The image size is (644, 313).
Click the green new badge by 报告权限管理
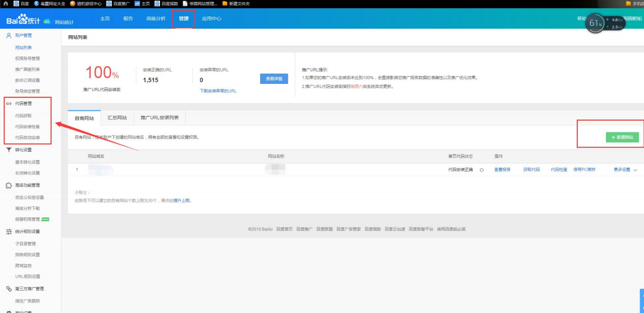46,219
